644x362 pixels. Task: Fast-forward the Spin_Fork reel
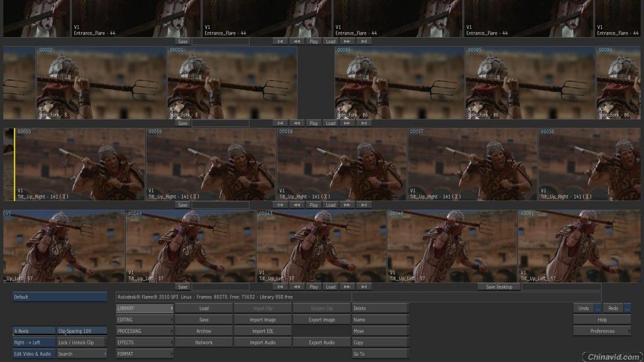click(347, 123)
